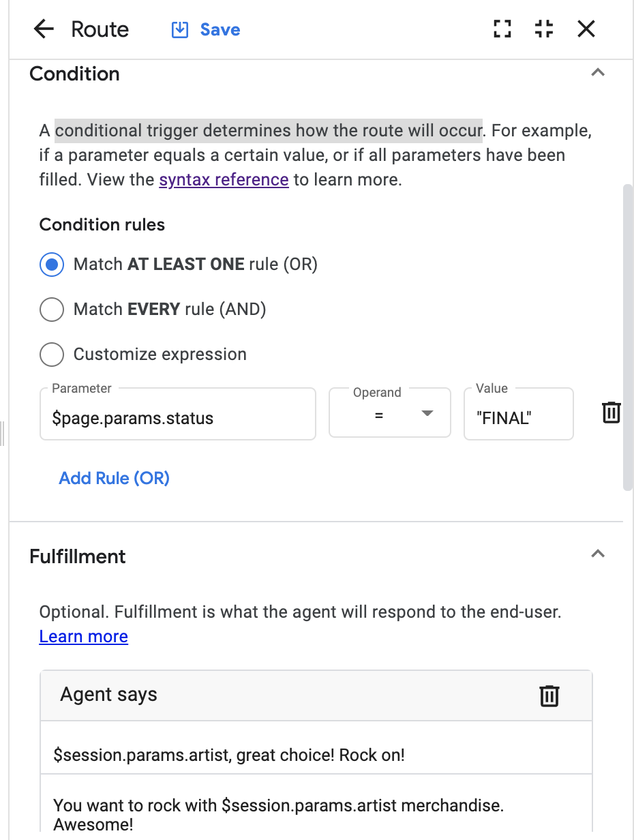
Task: Collapse the Condition section
Action: point(598,73)
